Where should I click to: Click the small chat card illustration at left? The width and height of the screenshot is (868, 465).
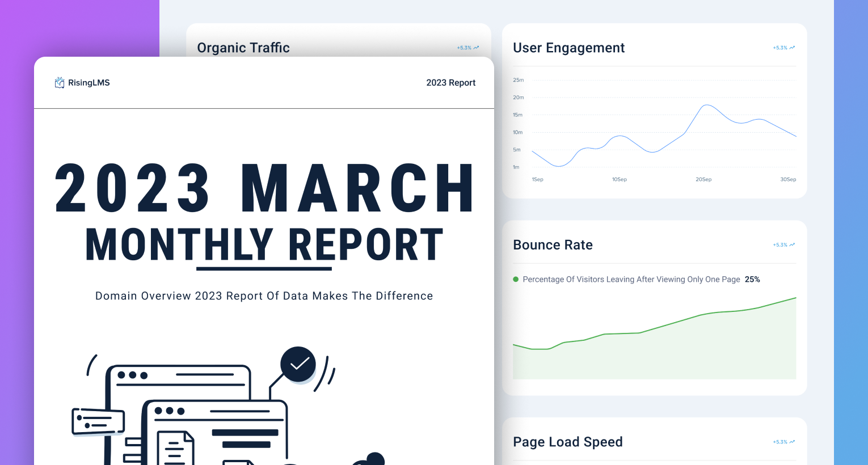(x=98, y=421)
